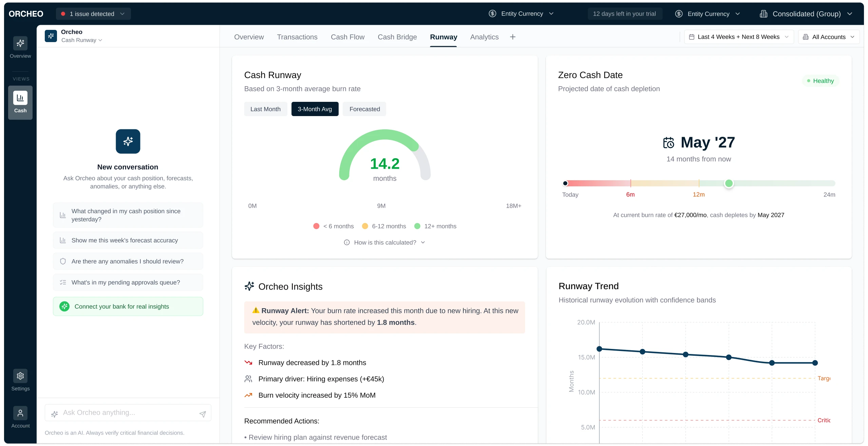Viewport: 868px width, 446px height.
Task: Click the '14 months from now' text
Action: [x=698, y=159]
